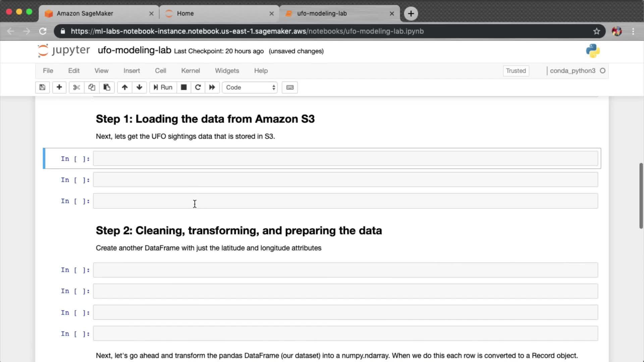
Task: Switch to the Amazon SageMaker tab
Action: 85,13
